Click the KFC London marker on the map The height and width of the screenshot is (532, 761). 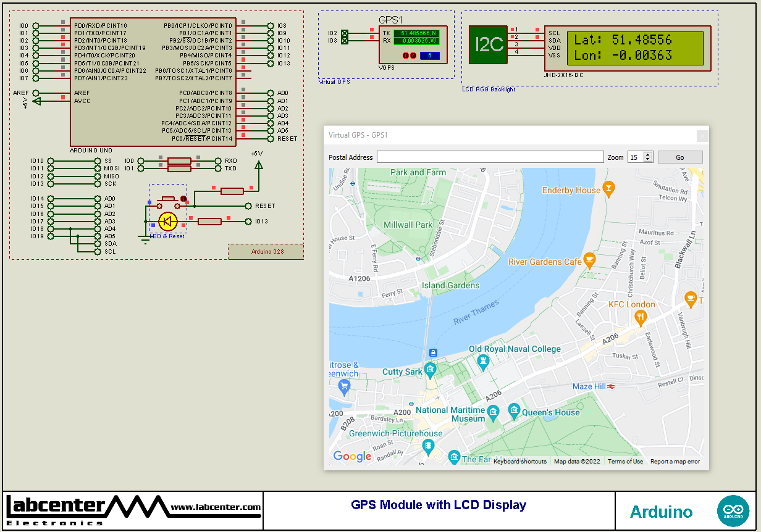640,316
